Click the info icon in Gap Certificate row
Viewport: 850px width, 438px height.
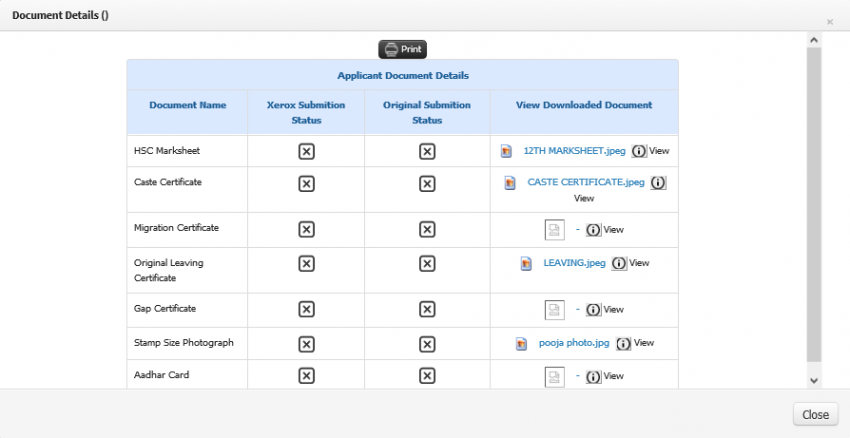click(x=594, y=310)
